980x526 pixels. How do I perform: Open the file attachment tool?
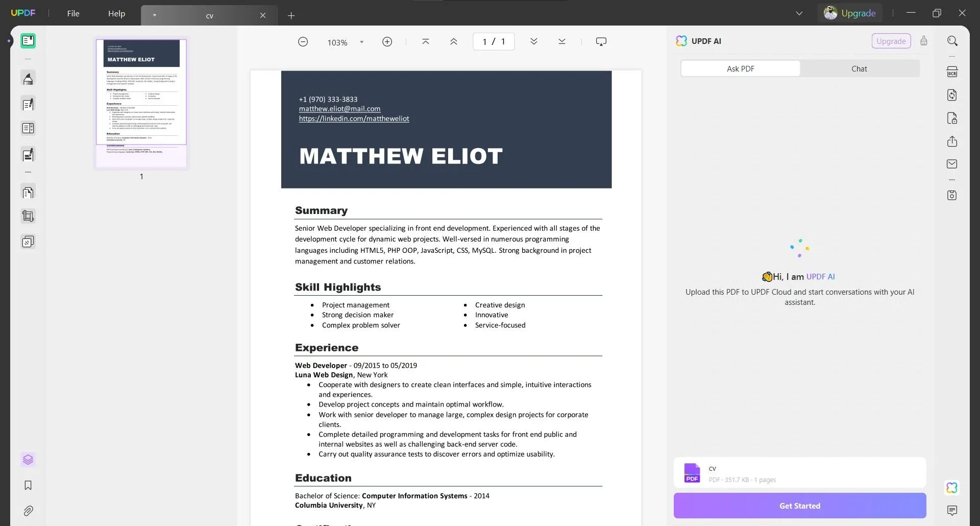coord(28,511)
